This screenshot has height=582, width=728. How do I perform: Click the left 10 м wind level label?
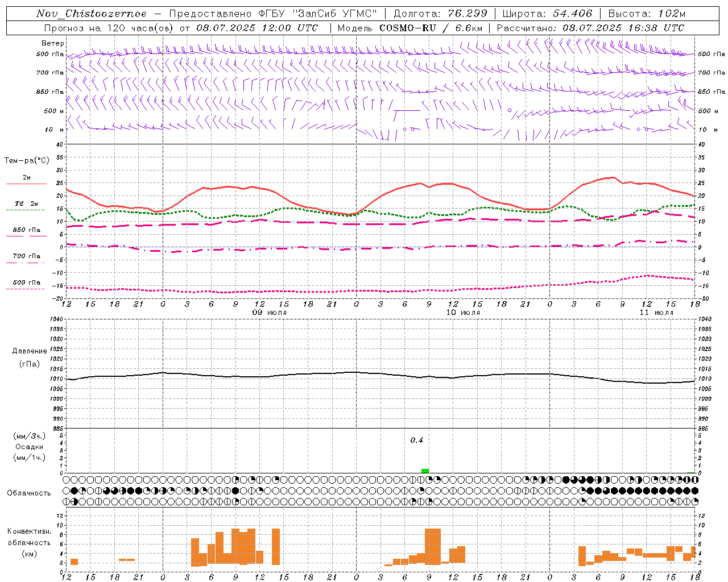click(x=55, y=130)
